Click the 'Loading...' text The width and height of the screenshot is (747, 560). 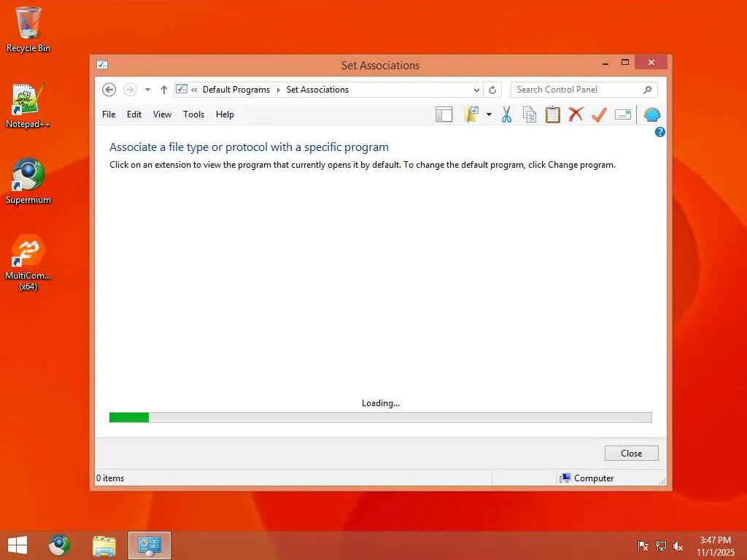point(380,403)
